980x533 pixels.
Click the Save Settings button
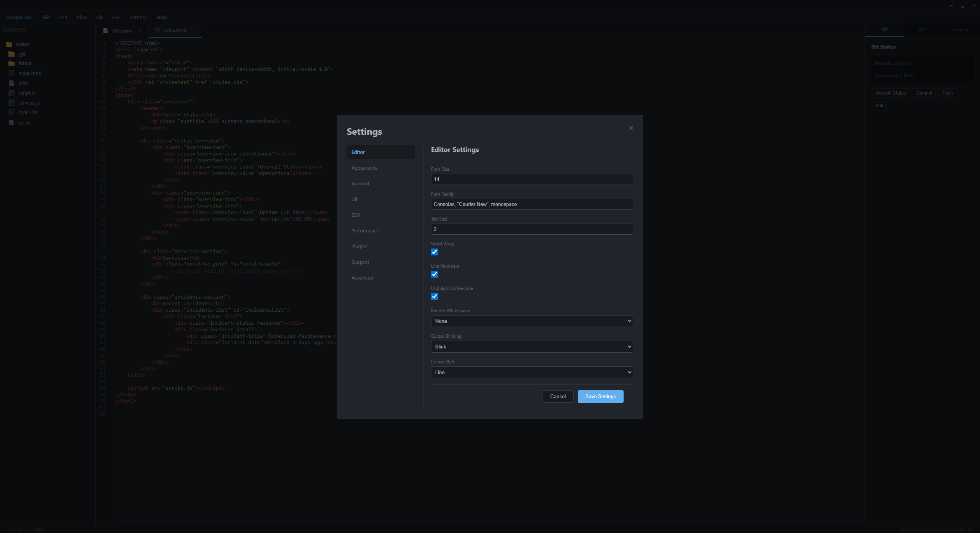pos(600,396)
